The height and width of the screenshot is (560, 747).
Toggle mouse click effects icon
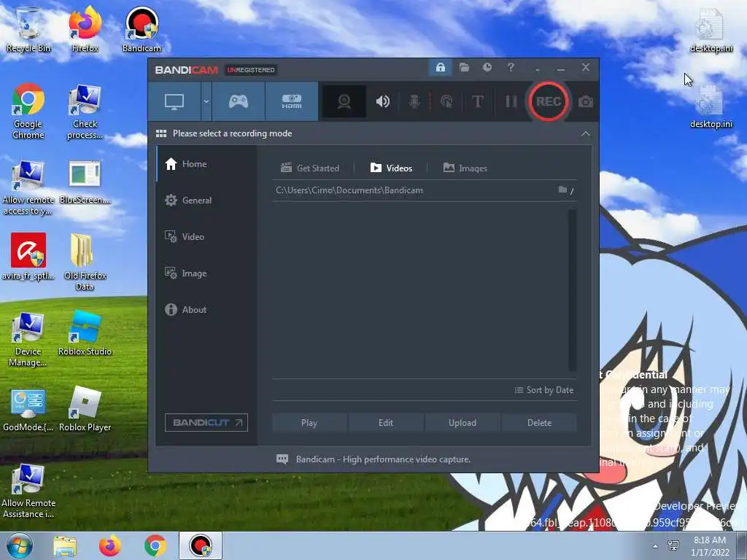tap(446, 101)
